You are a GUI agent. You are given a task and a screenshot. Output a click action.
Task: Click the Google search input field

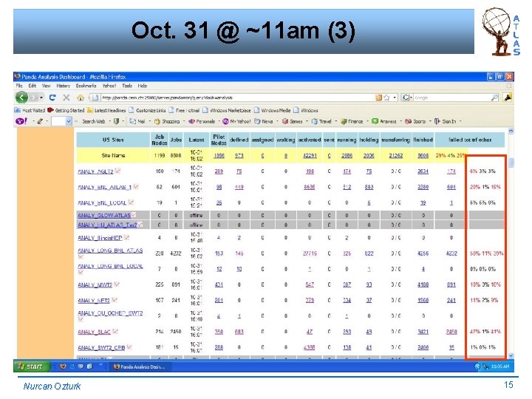point(451,98)
